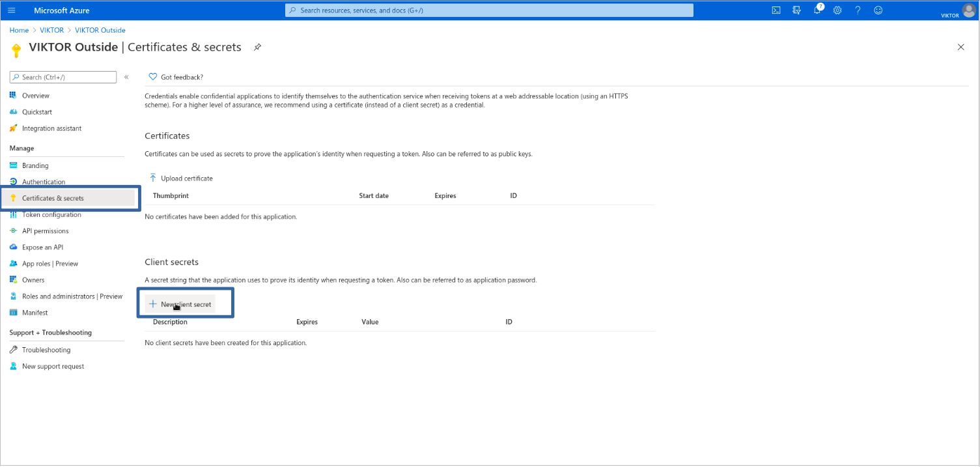980x467 pixels.
Task: Close the Certificates & secrets blade
Action: [960, 47]
